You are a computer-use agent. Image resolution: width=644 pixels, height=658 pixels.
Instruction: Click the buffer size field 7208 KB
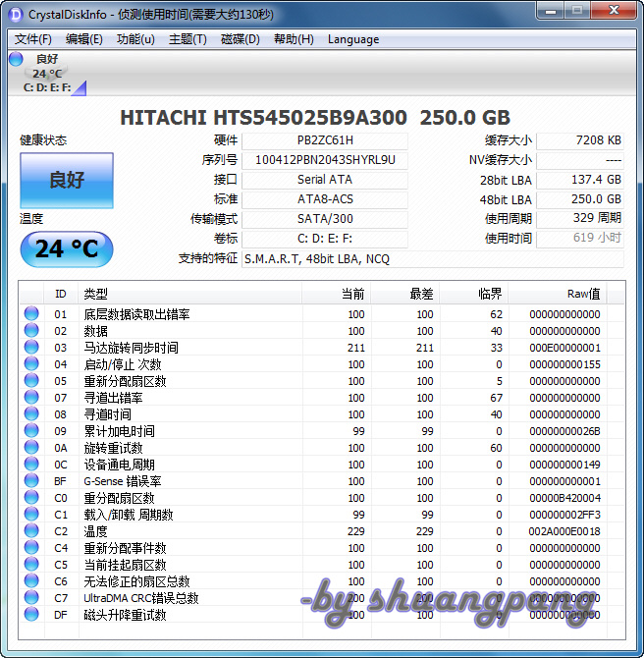coord(580,140)
